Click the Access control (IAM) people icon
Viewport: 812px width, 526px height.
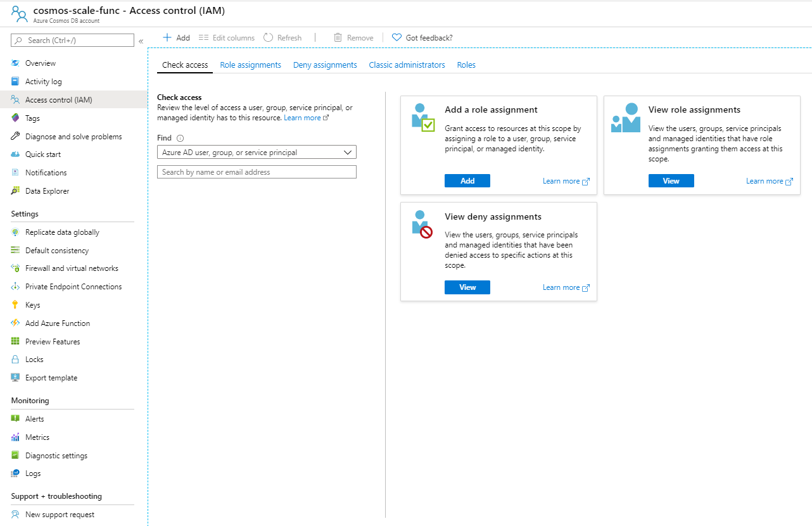tap(15, 100)
